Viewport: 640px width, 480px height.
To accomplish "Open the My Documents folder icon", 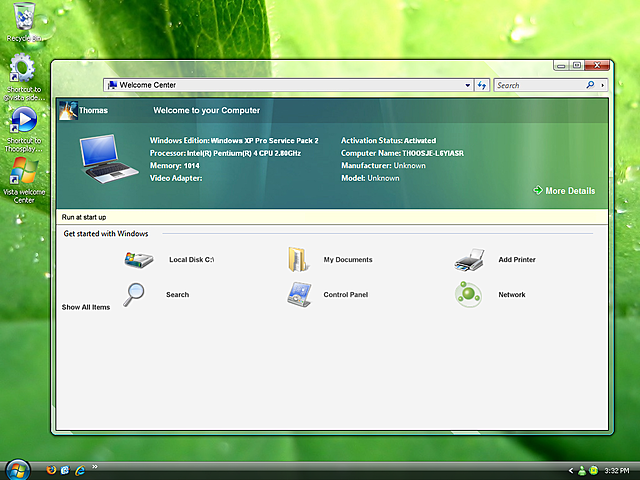I will (298, 259).
